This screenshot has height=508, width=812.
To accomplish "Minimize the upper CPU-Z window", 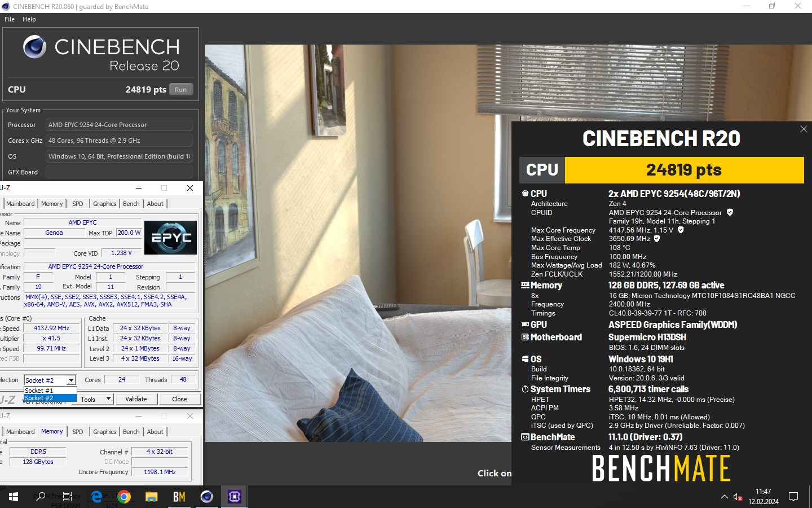I will [x=139, y=188].
